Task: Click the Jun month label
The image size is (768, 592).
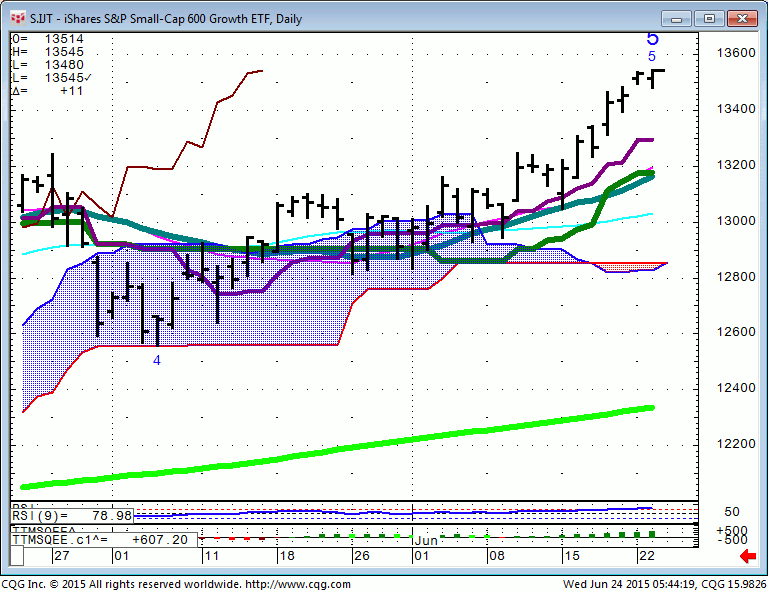Action: (426, 541)
